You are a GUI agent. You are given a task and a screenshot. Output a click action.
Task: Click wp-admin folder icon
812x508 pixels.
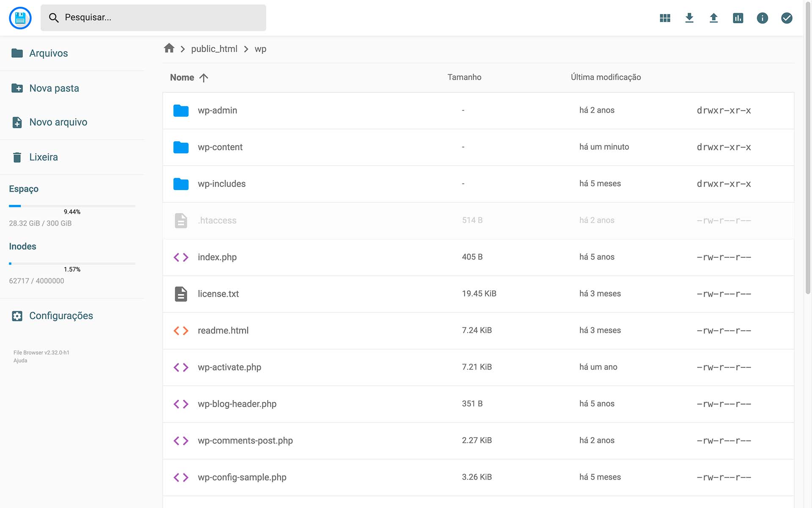(181, 110)
